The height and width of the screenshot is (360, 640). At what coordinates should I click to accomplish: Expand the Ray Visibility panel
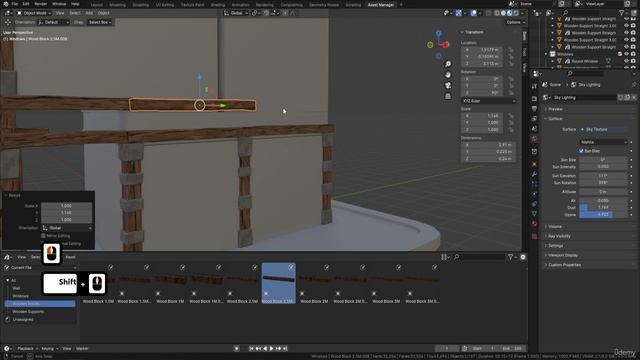point(559,236)
